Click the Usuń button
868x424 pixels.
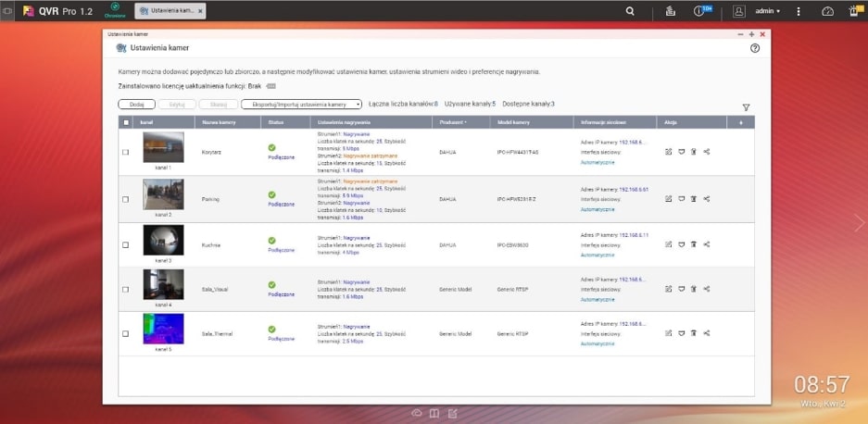coord(218,104)
